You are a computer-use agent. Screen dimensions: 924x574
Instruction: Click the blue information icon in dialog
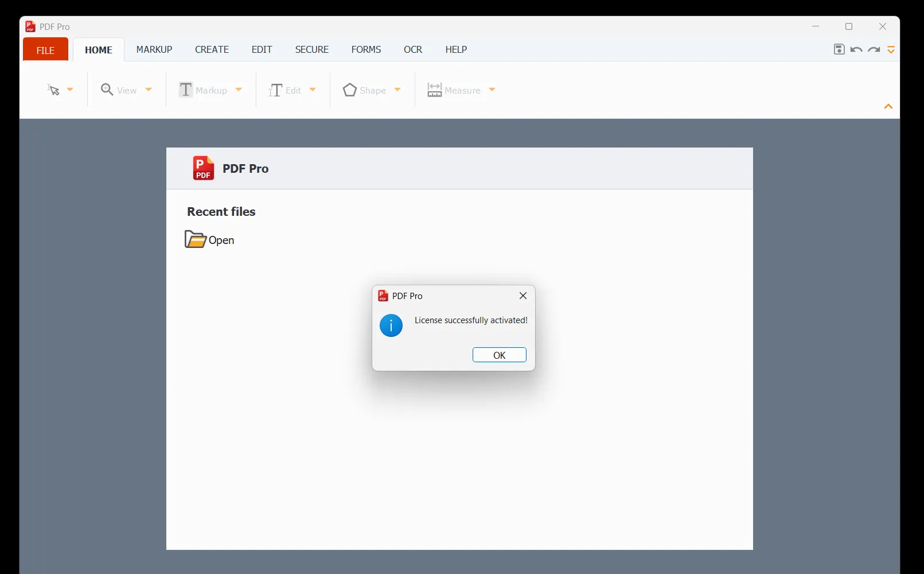pos(391,325)
